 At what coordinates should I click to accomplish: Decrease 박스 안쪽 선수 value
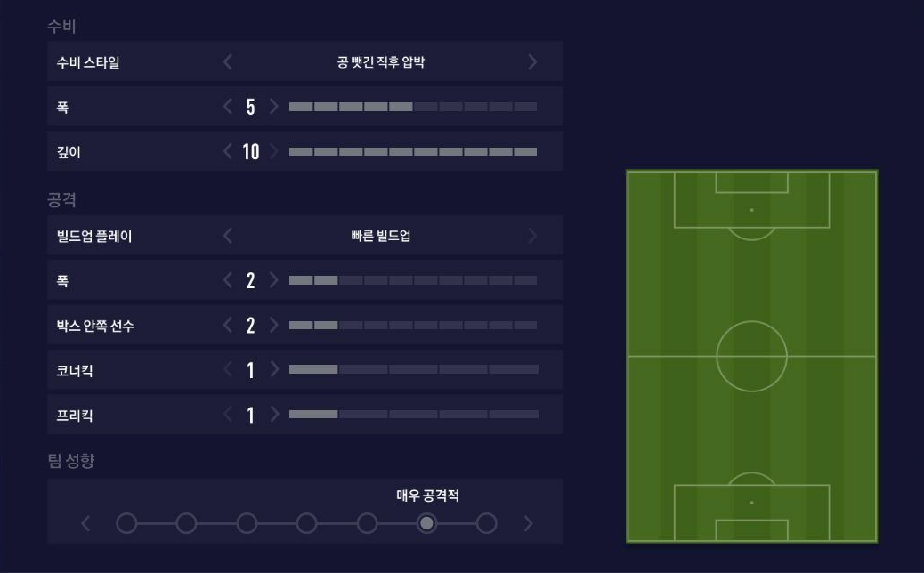tap(228, 326)
